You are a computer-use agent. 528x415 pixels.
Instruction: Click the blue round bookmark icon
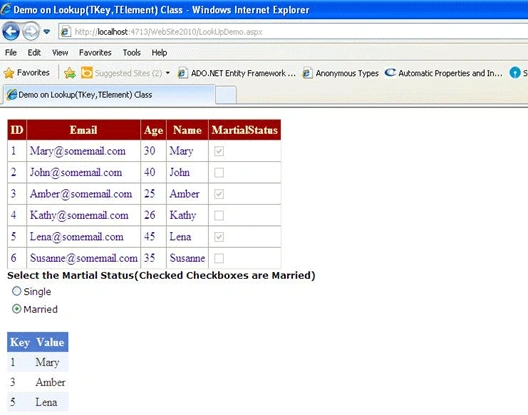click(x=515, y=72)
